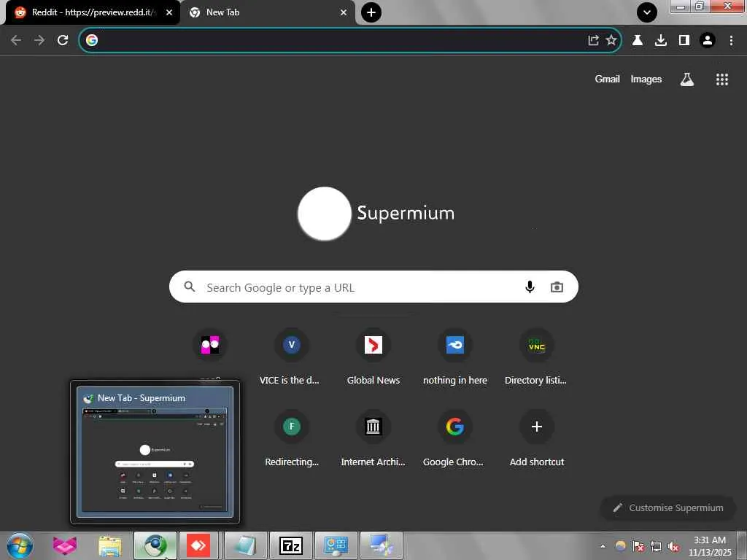Screen dimensions: 747x560
Task: Open a new tab with the plus button
Action: click(x=371, y=12)
